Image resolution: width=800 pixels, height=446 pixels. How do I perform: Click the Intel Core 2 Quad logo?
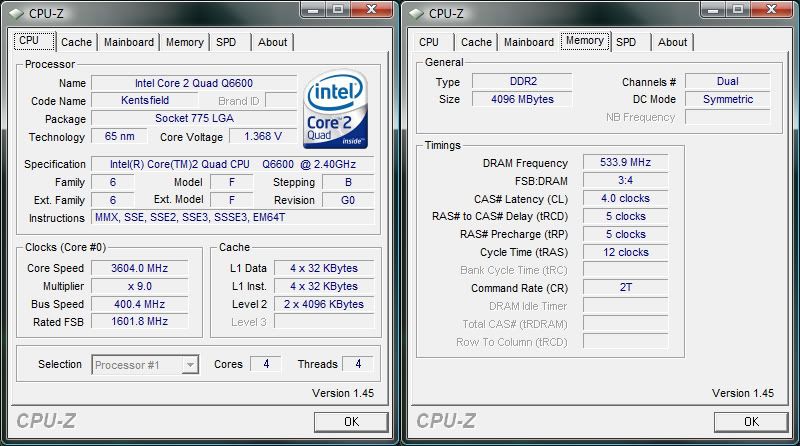pyautogui.click(x=335, y=109)
